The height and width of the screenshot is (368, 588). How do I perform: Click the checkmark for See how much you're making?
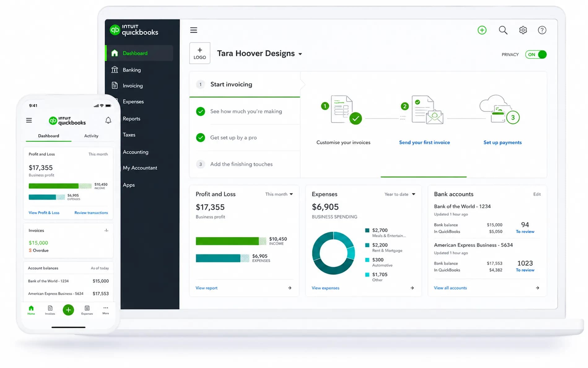201,111
